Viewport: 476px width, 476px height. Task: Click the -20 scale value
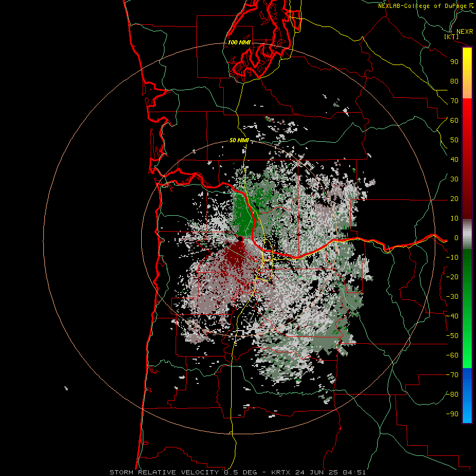tap(452, 277)
